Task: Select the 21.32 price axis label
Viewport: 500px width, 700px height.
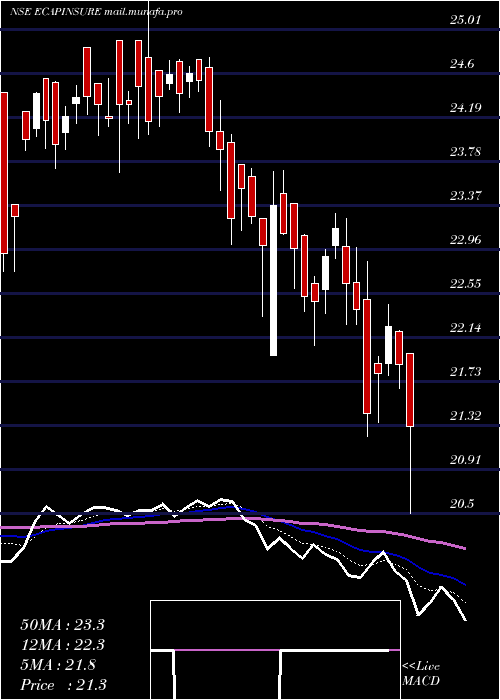Action: pyautogui.click(x=467, y=416)
